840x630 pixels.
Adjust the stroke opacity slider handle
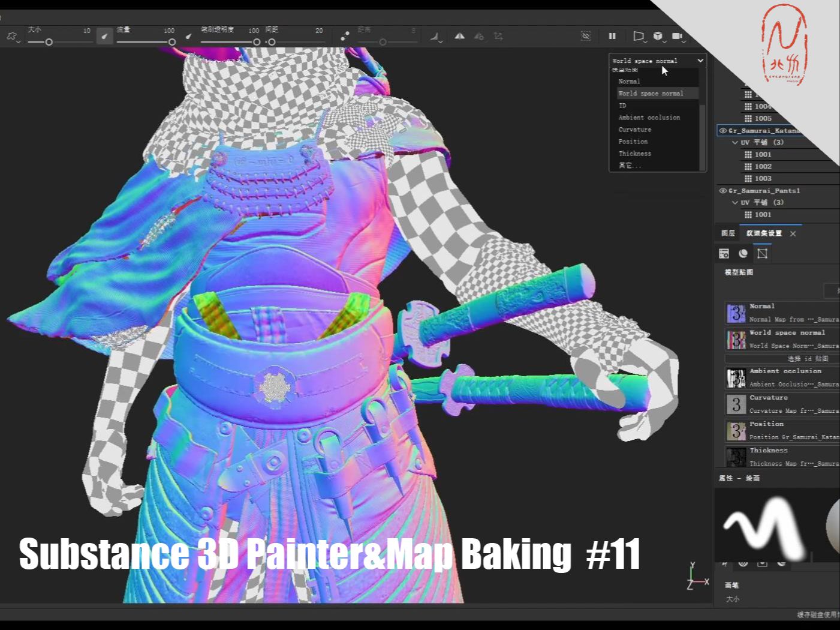tap(257, 42)
